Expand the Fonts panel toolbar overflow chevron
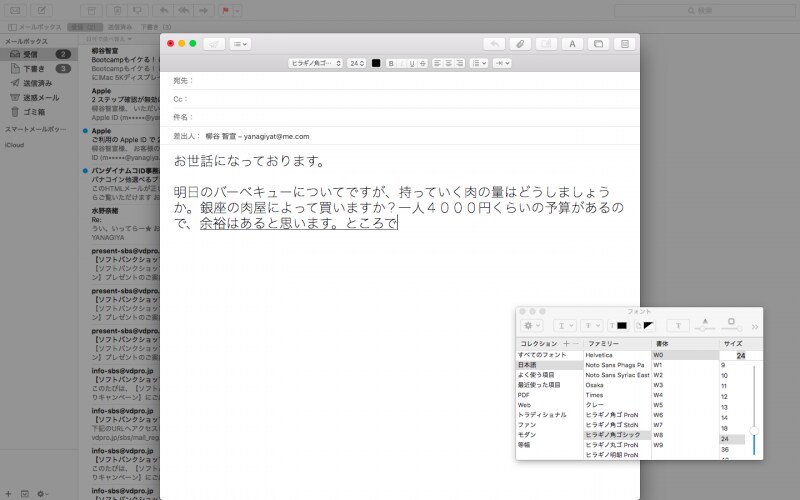 (755, 327)
